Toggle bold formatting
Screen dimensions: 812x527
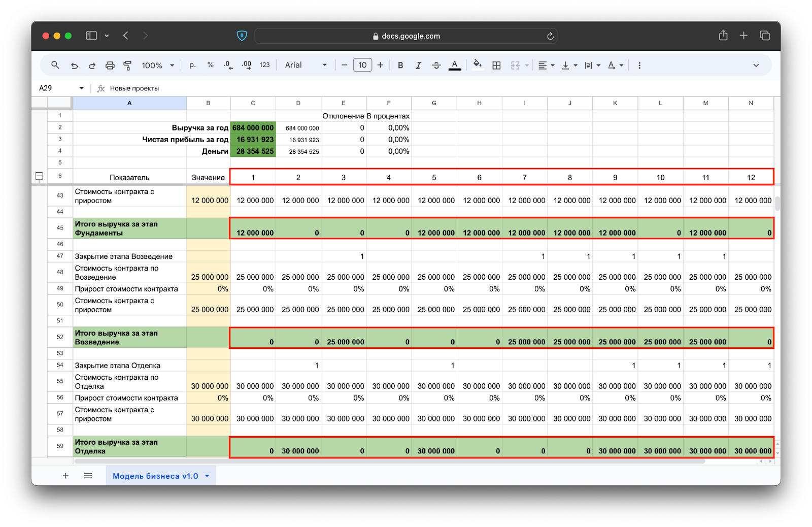click(x=400, y=65)
